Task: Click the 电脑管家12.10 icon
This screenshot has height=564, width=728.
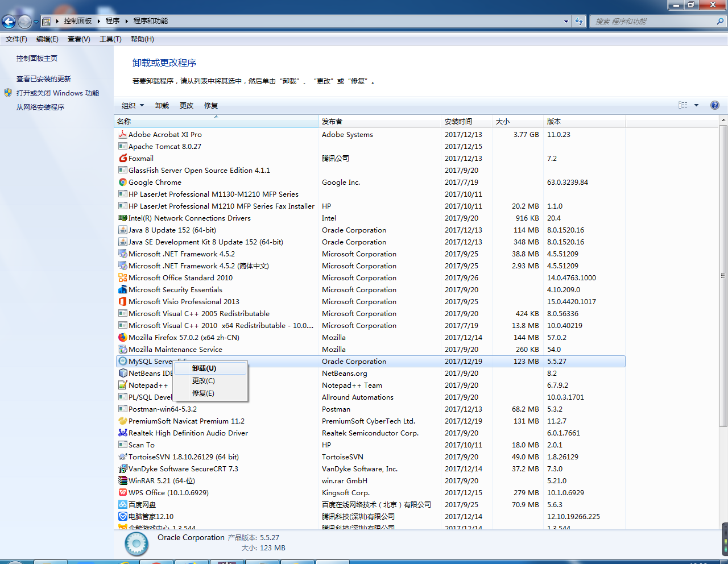Action: (122, 516)
